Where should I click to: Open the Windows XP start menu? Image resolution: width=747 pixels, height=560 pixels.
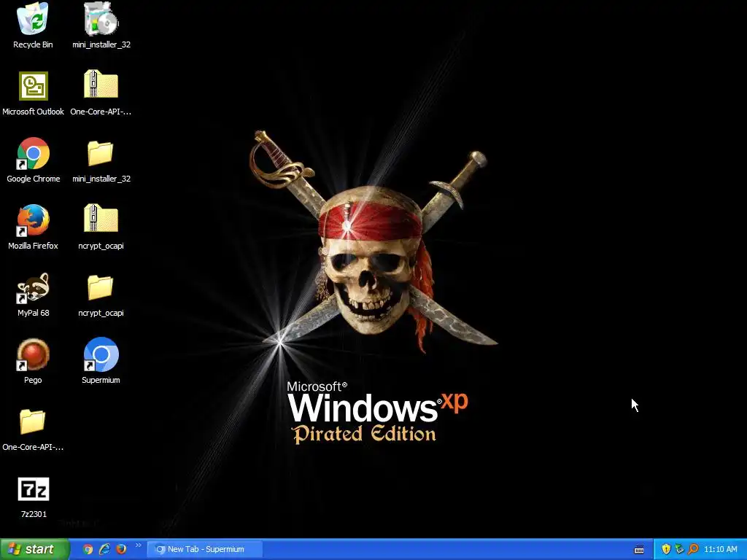point(34,549)
